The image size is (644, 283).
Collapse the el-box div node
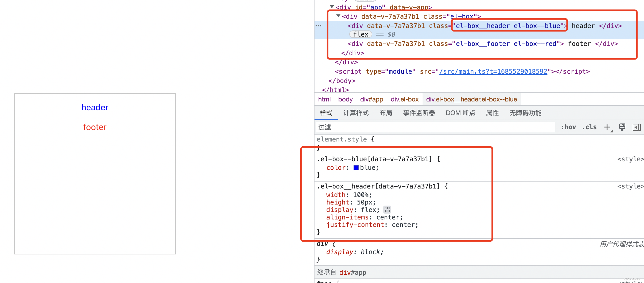[x=338, y=16]
